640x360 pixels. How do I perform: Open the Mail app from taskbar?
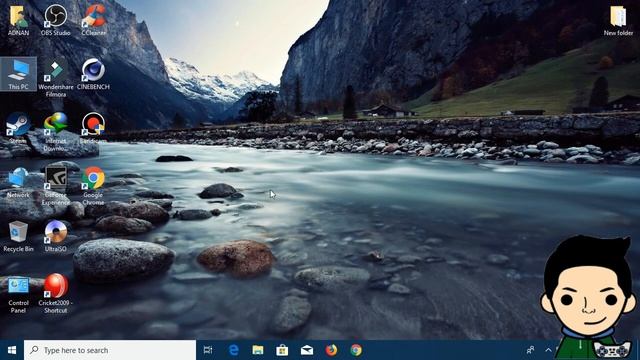(x=307, y=350)
